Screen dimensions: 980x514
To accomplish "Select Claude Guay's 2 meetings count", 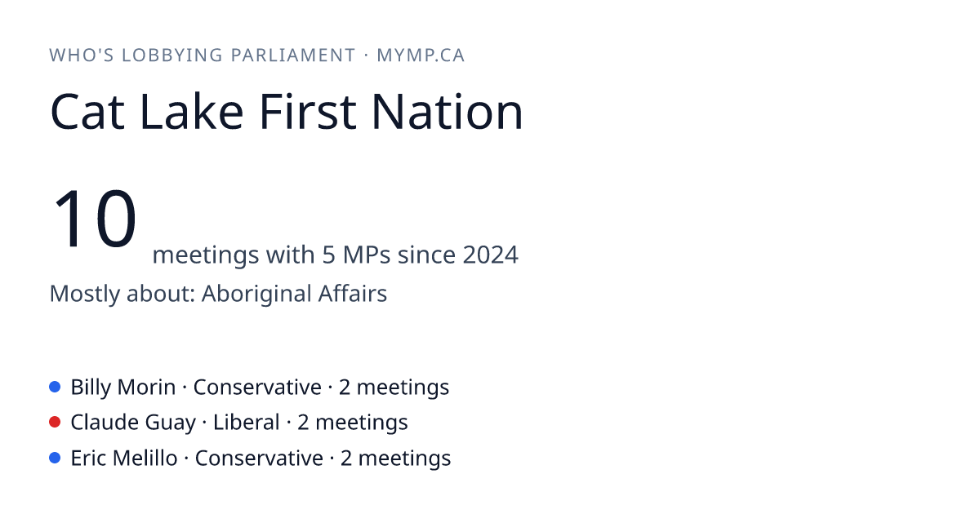I will click(x=353, y=423).
